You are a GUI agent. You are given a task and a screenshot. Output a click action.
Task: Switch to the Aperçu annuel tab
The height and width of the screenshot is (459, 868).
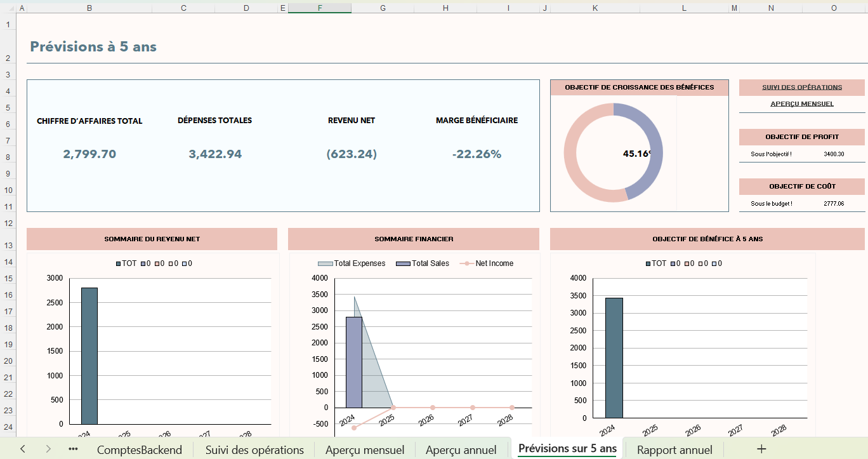tap(461, 449)
